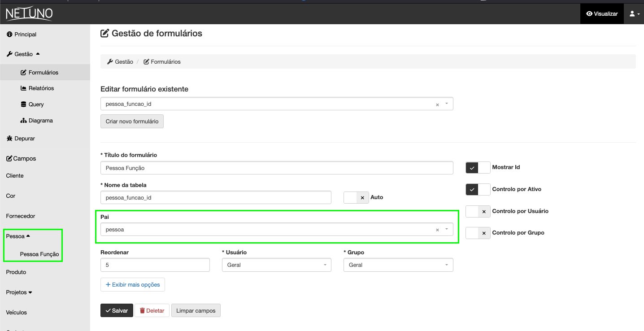This screenshot has width=644, height=331.
Task: Select the Formulários sidebar item
Action: pyautogui.click(x=43, y=73)
